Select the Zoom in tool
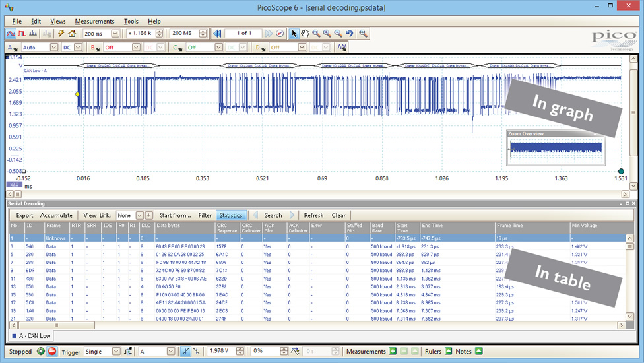 (x=327, y=33)
